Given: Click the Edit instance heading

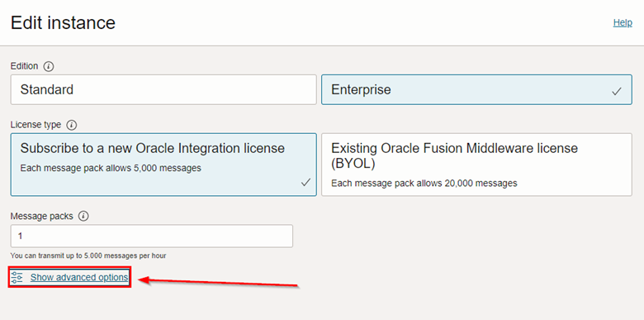Looking at the screenshot, I should click(63, 22).
